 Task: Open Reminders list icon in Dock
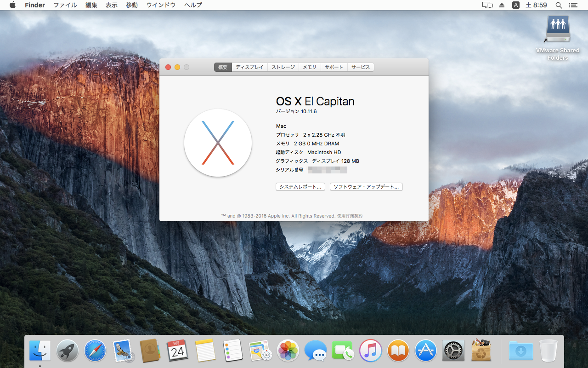coord(233,351)
